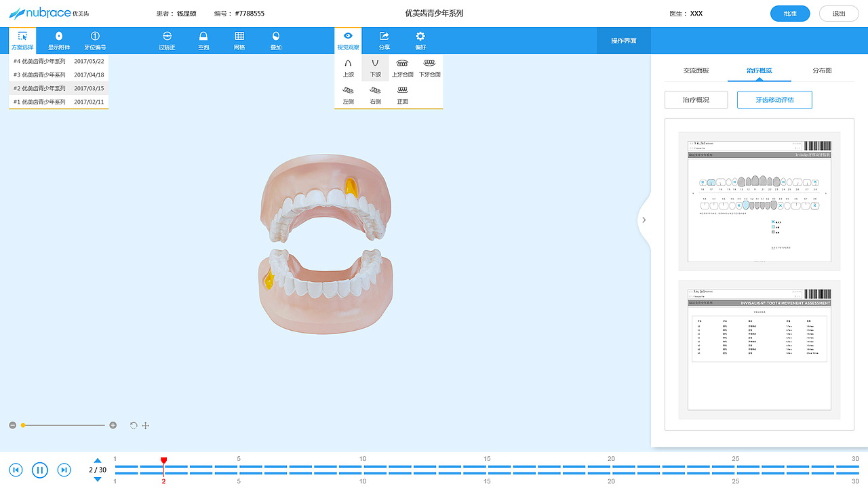Screen dimensions: 868x488
Task: Pause the treatment animation
Action: click(40, 470)
